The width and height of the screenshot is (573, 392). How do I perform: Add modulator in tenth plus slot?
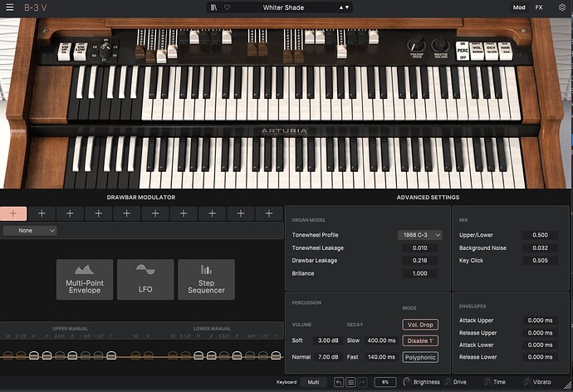pos(269,213)
